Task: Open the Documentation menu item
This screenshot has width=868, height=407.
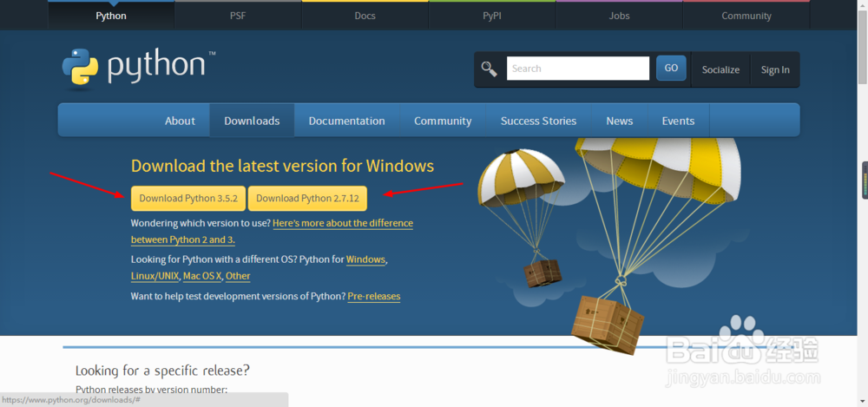Action: click(346, 121)
